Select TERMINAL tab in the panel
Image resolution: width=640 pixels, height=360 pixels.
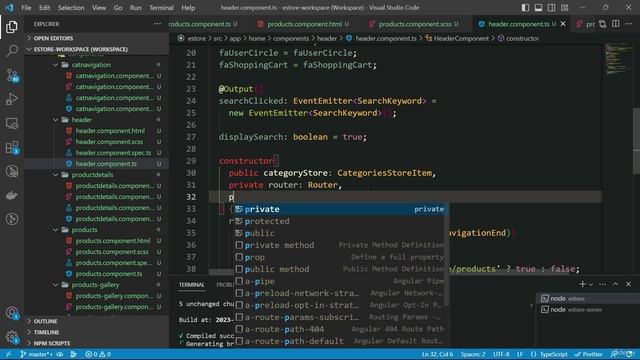[x=191, y=284]
